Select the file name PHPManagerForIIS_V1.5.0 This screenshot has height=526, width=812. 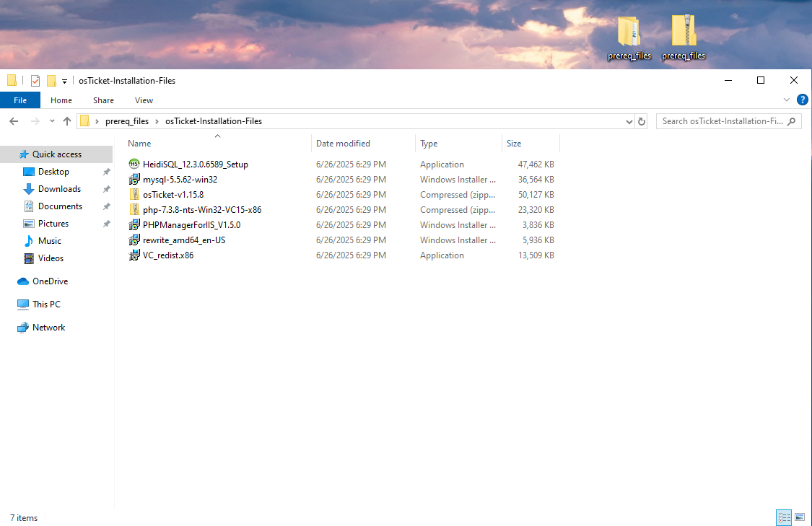(191, 224)
